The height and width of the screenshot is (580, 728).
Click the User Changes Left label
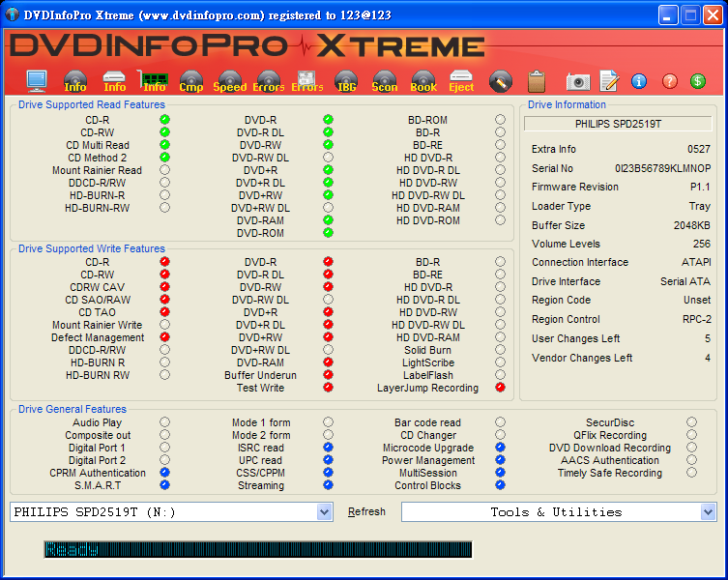(575, 338)
